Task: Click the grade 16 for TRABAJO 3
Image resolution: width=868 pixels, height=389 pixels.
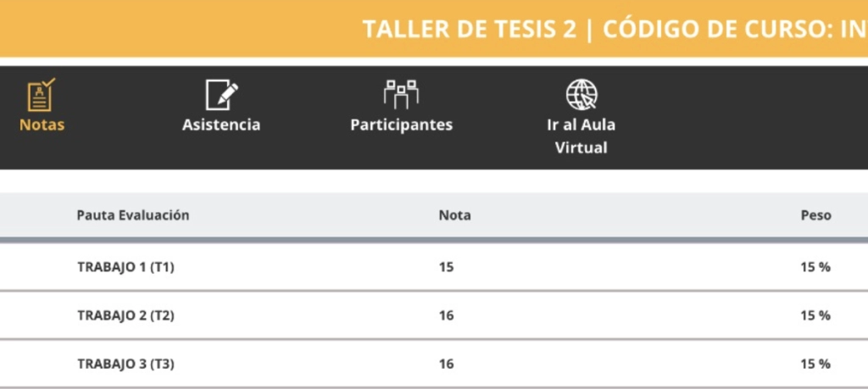Action: (446, 364)
